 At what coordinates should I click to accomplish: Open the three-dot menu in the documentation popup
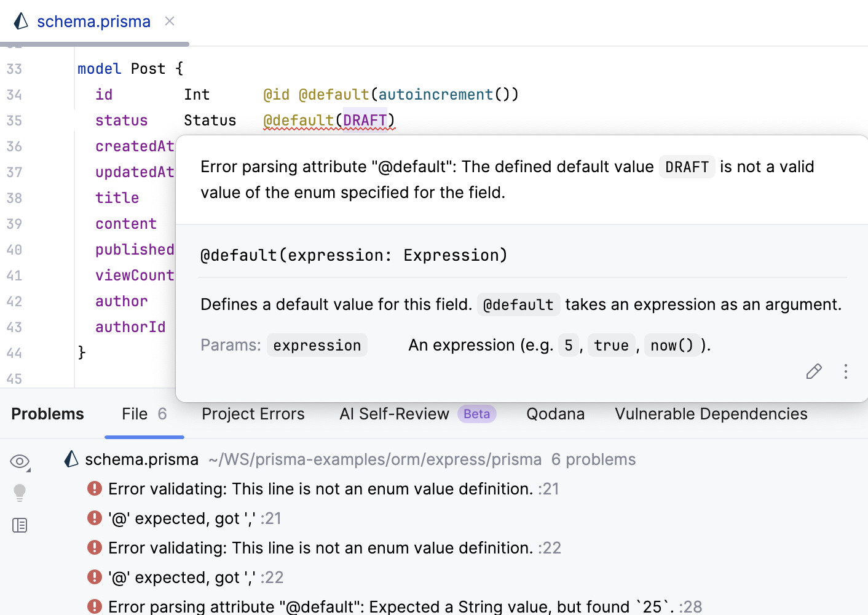[x=846, y=371]
